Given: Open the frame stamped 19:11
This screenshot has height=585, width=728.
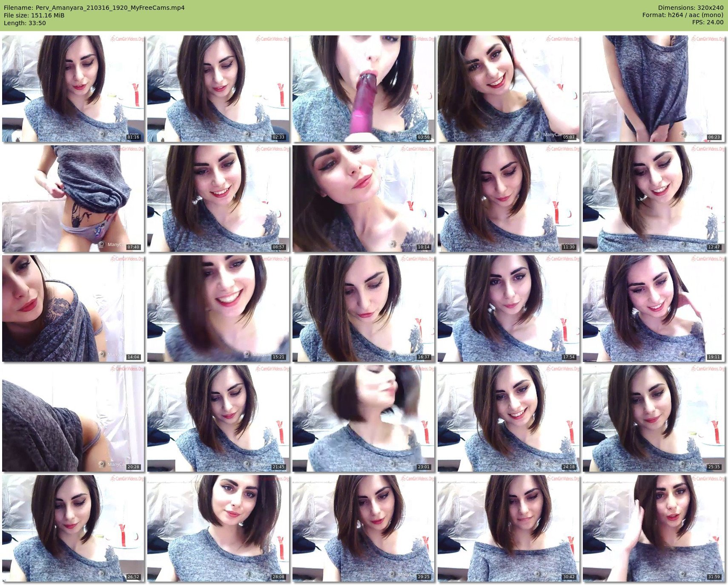Looking at the screenshot, I should (653, 308).
